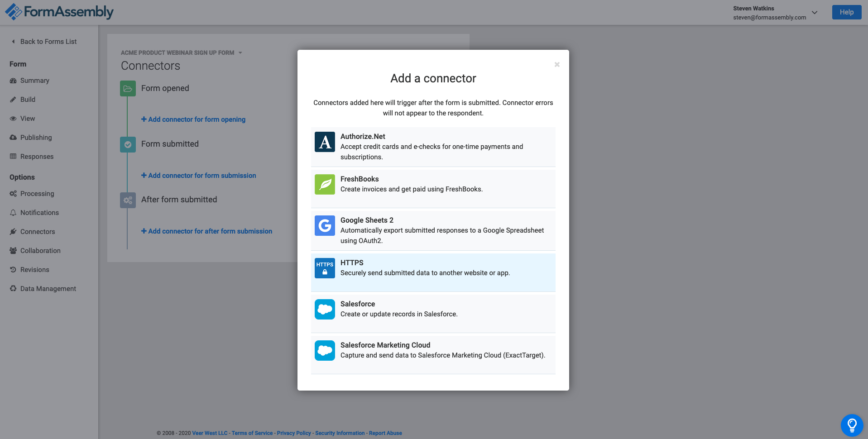Open Data Management page
The height and width of the screenshot is (439, 868).
pyautogui.click(x=48, y=289)
